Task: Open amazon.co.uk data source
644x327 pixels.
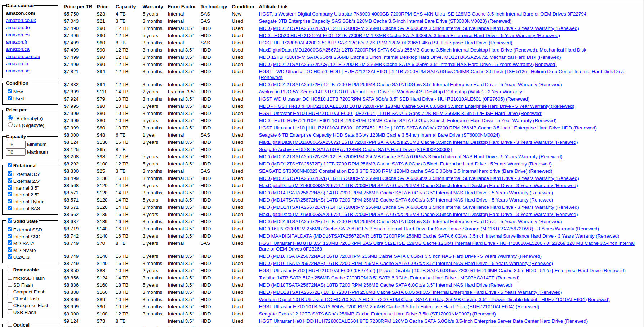Action: click(x=21, y=21)
